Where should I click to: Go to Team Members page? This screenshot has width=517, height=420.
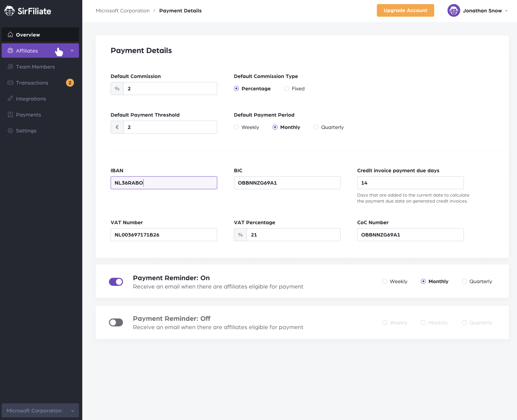40,67
